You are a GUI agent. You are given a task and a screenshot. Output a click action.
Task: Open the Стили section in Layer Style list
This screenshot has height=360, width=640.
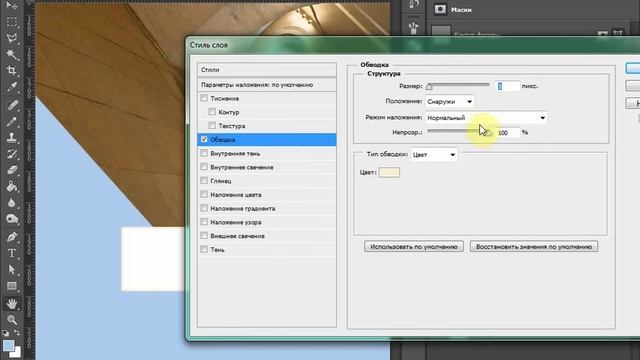pyautogui.click(x=267, y=70)
